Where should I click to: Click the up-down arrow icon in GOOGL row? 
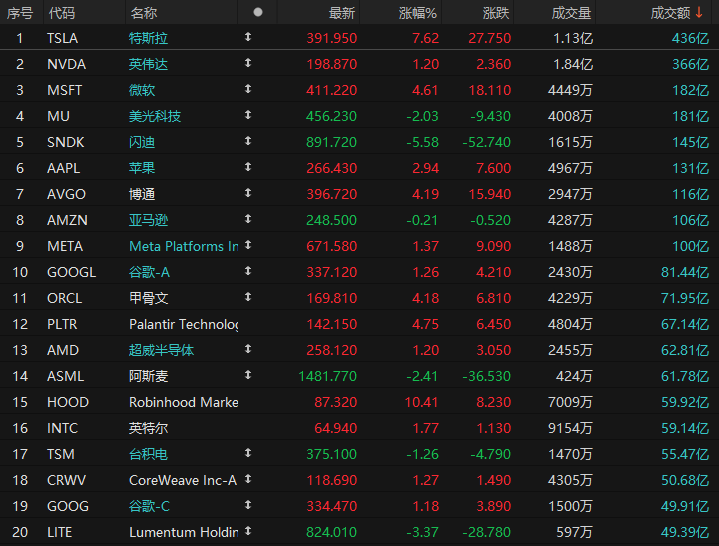click(x=248, y=271)
